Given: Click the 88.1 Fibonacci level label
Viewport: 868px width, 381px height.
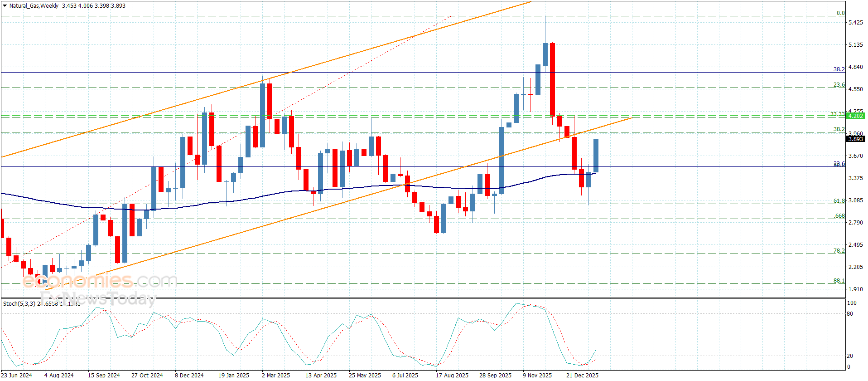Looking at the screenshot, I should (839, 281).
